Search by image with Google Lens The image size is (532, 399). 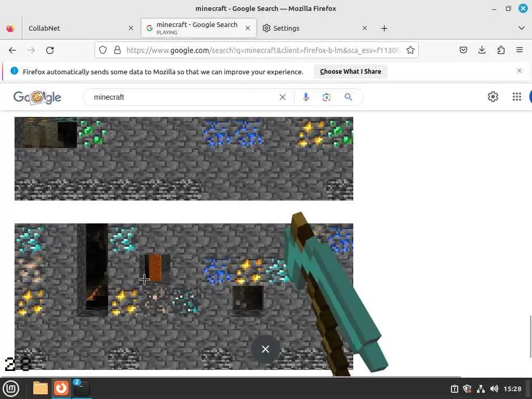click(327, 97)
